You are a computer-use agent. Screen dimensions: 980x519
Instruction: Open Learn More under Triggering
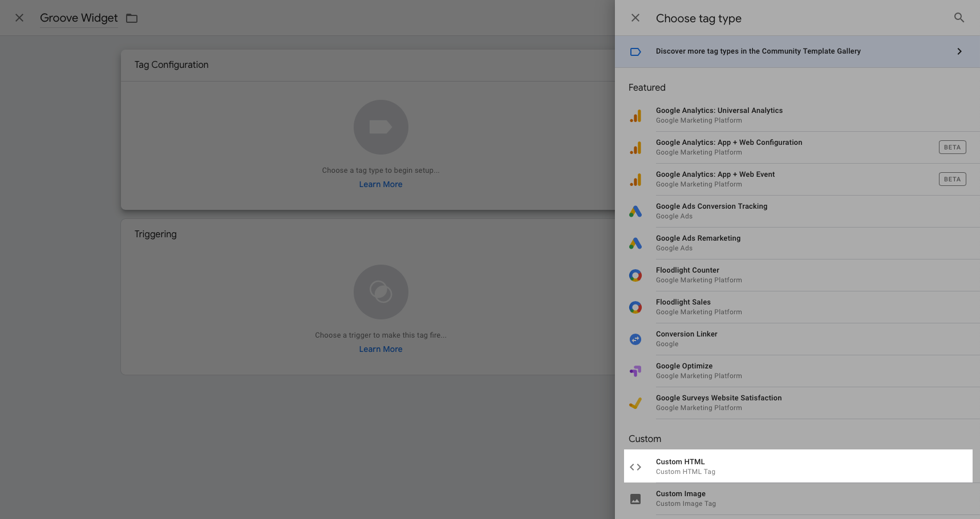pos(380,349)
